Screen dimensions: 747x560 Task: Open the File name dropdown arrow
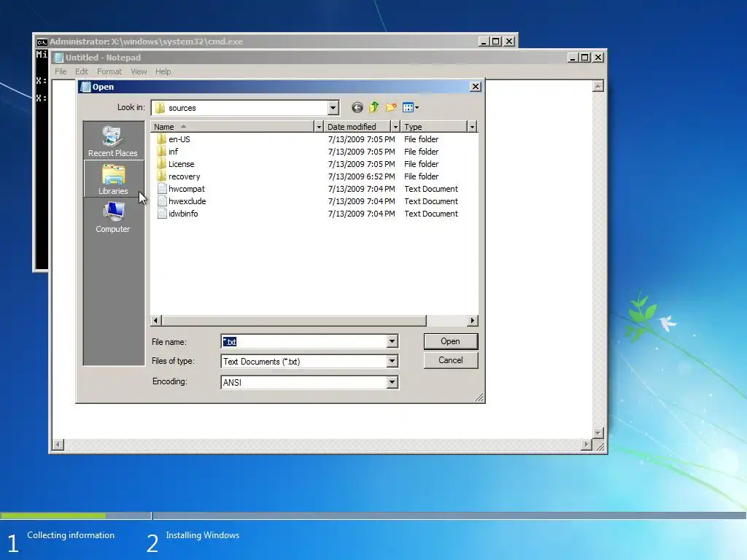tap(392, 341)
